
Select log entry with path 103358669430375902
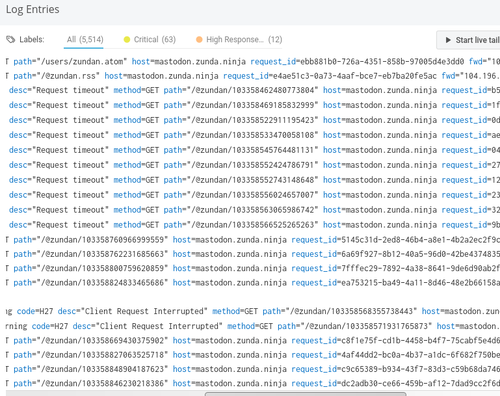pyautogui.click(x=253, y=341)
